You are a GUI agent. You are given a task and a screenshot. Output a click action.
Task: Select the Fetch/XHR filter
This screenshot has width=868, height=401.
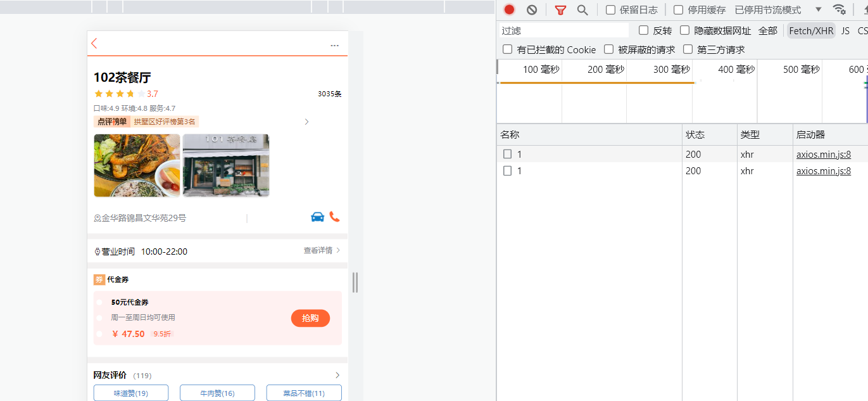pyautogui.click(x=811, y=30)
